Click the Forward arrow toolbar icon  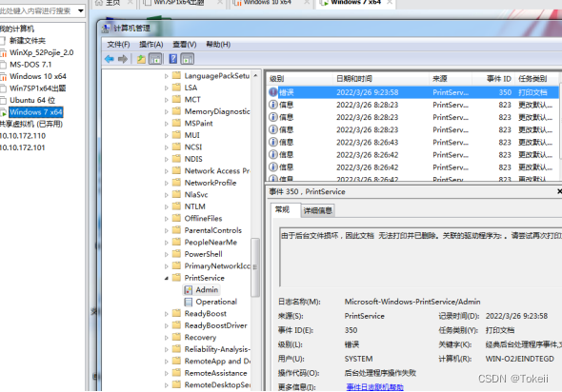click(123, 59)
